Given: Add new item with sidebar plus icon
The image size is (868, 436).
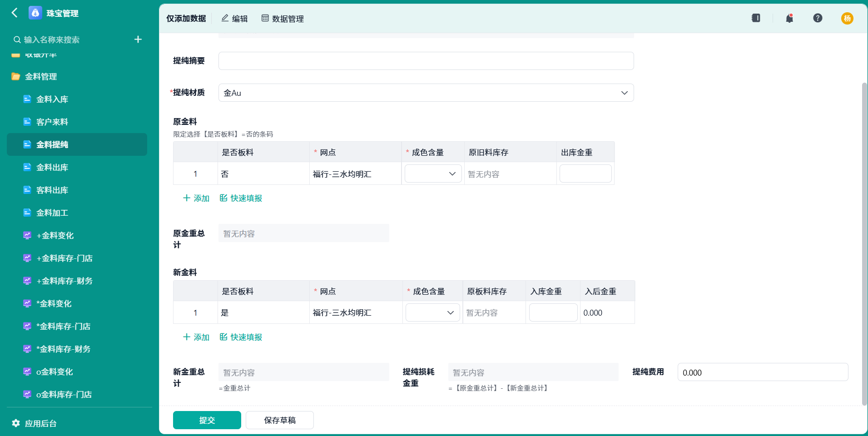Looking at the screenshot, I should [138, 40].
